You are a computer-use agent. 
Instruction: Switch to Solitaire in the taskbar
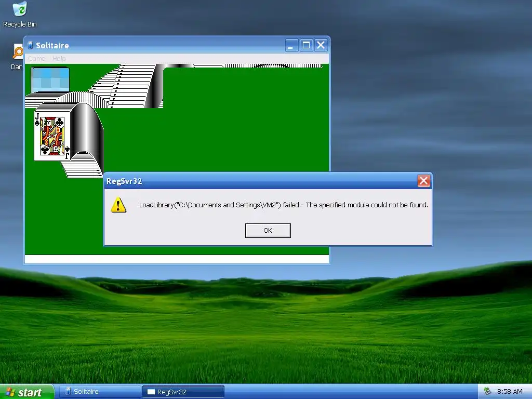[x=100, y=392]
